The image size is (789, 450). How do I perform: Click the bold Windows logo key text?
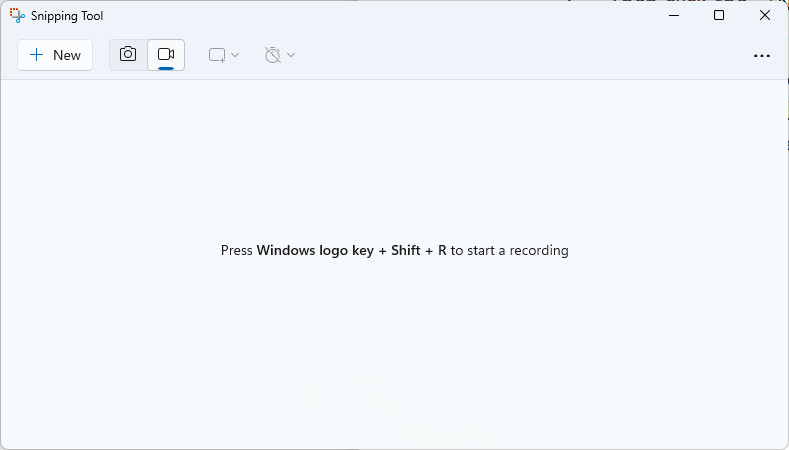(x=315, y=250)
